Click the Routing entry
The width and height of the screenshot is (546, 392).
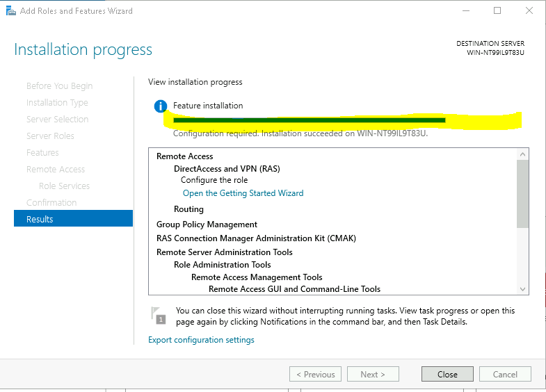[x=188, y=209]
